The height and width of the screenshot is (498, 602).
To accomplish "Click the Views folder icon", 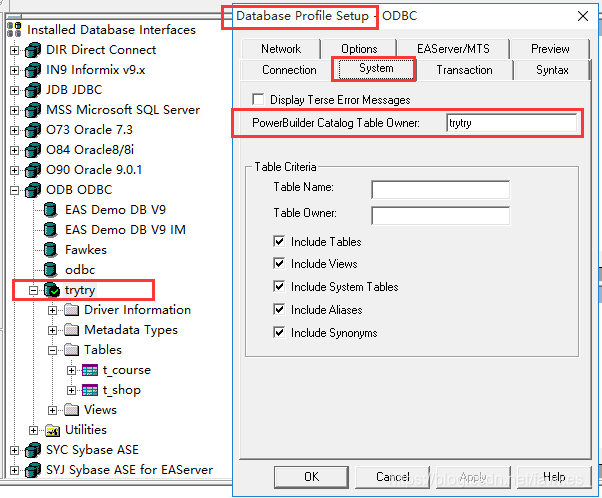I will [71, 410].
